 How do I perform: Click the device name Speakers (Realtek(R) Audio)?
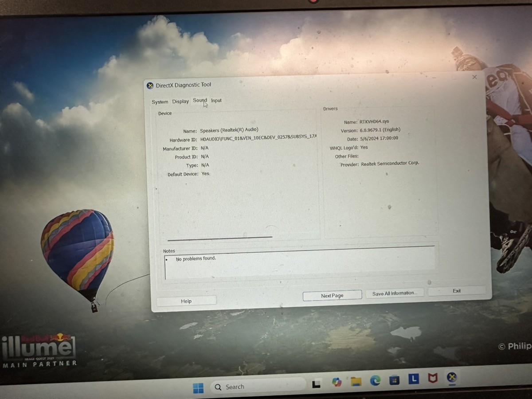click(x=229, y=130)
